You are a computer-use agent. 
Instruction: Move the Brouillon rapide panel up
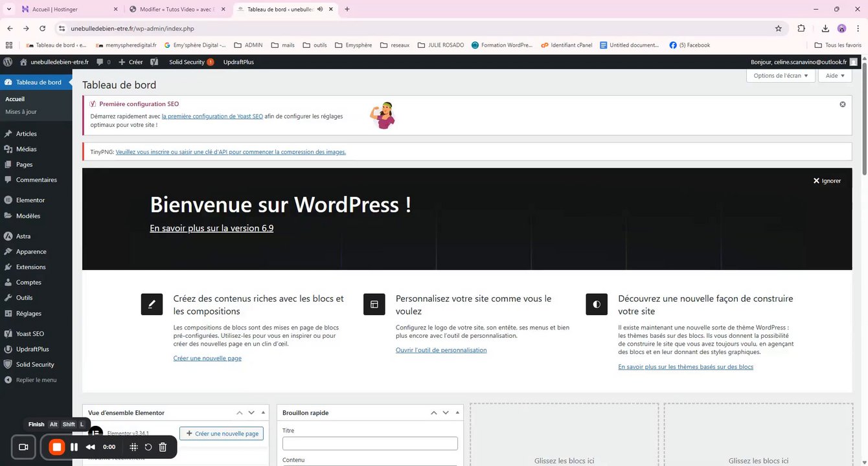434,413
